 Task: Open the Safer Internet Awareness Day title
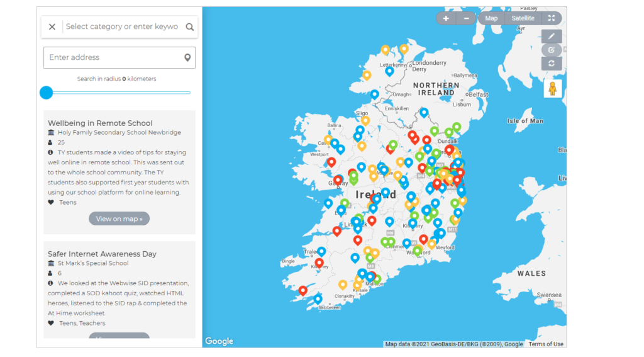click(102, 254)
